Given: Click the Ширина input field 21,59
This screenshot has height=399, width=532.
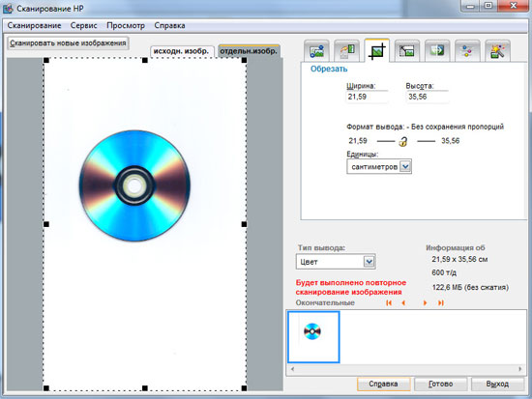Looking at the screenshot, I should click(368, 97).
